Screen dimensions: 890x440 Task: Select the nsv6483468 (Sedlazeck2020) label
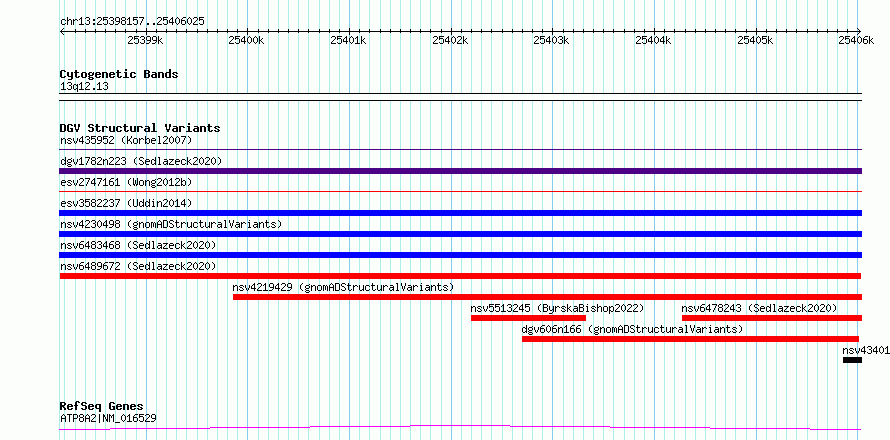coord(138,245)
